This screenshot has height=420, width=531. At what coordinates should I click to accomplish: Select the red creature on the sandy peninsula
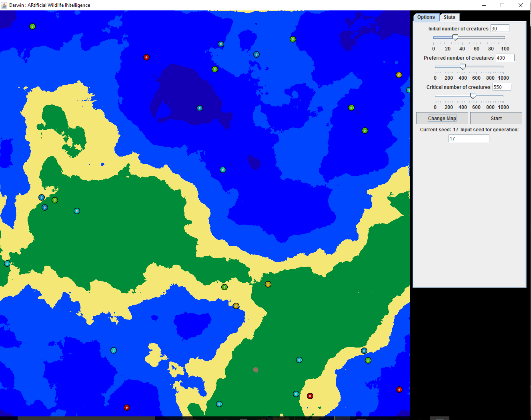pyautogui.click(x=310, y=396)
